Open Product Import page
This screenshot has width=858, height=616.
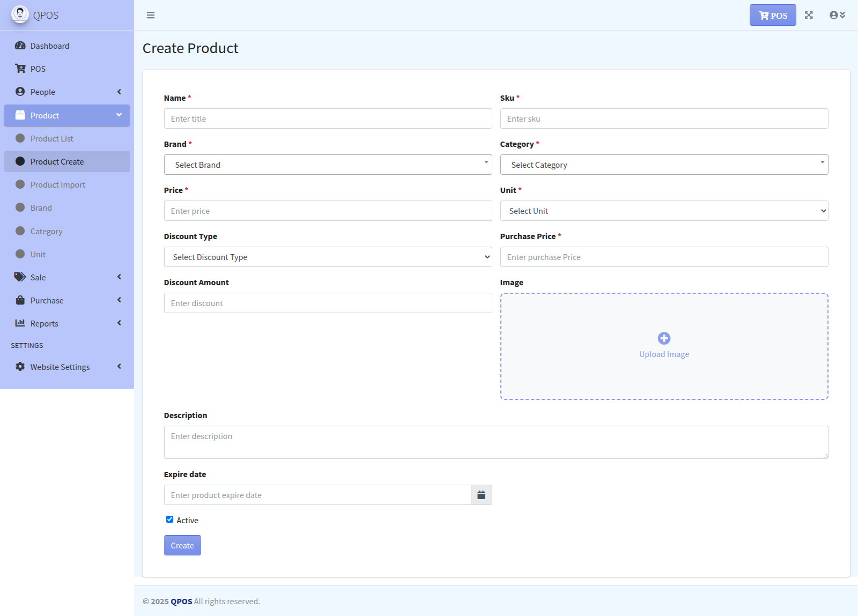pos(67,184)
